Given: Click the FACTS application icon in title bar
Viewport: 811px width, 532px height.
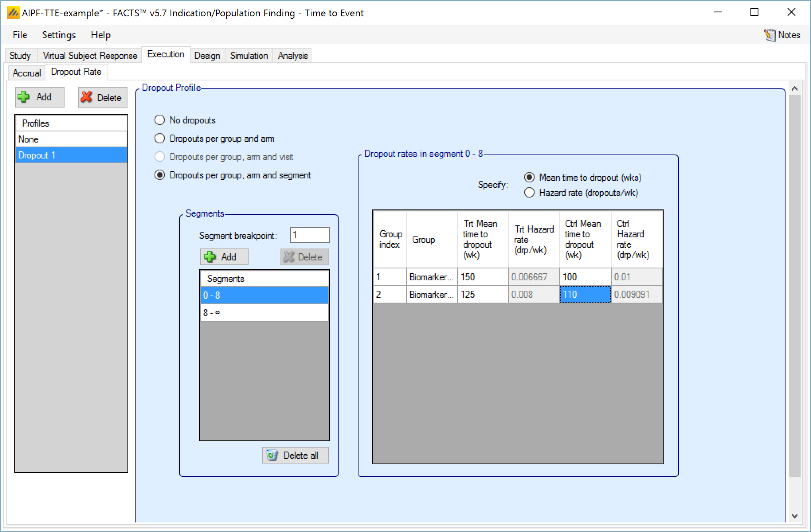Looking at the screenshot, I should click(x=13, y=13).
